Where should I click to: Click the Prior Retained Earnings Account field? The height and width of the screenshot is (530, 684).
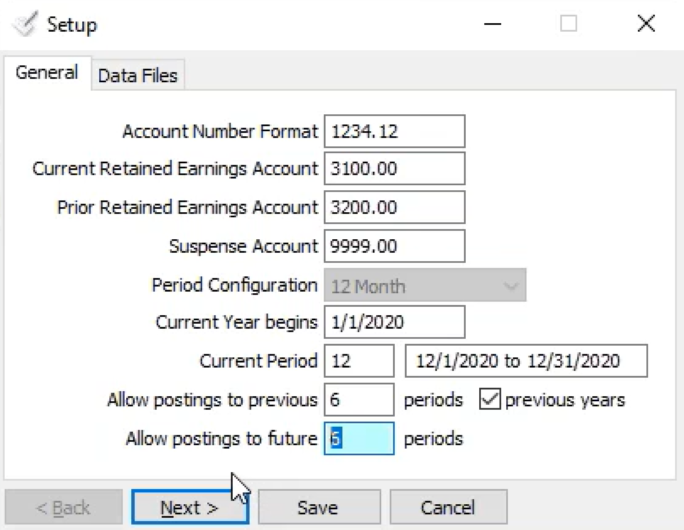[395, 208]
